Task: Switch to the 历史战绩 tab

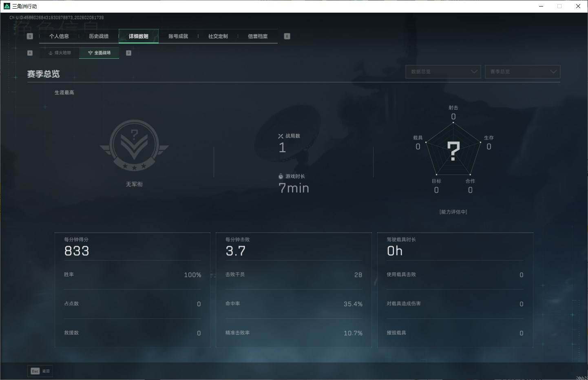Action: point(99,36)
